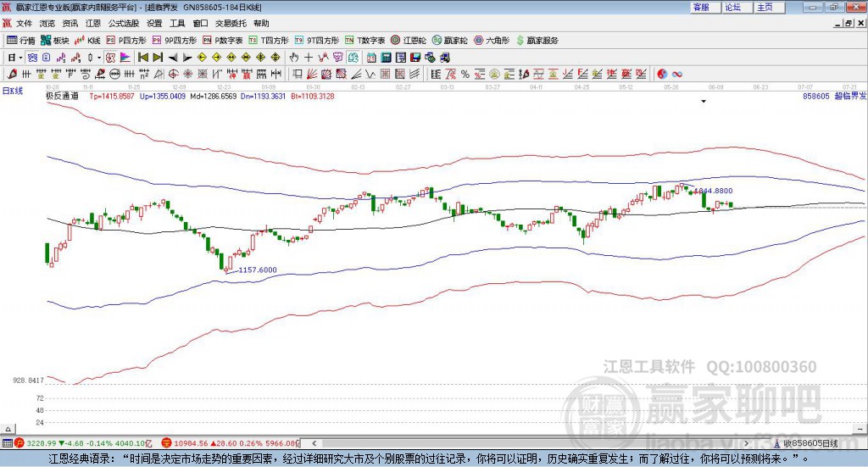868x467 pixels.
Task: Open the T数字表 time number table
Action: tap(364, 41)
